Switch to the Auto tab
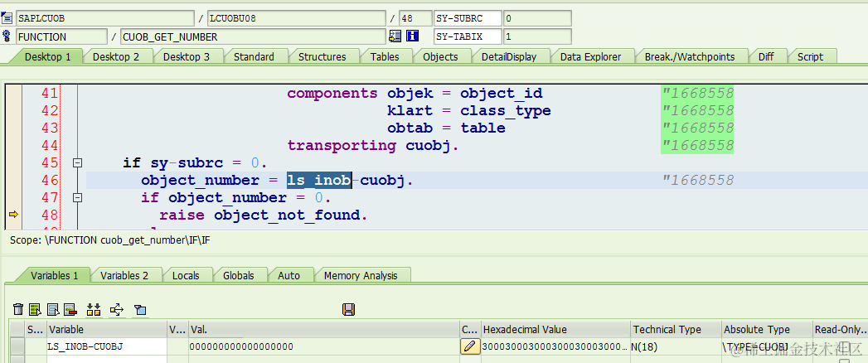This screenshot has width=868, height=363. (x=289, y=275)
